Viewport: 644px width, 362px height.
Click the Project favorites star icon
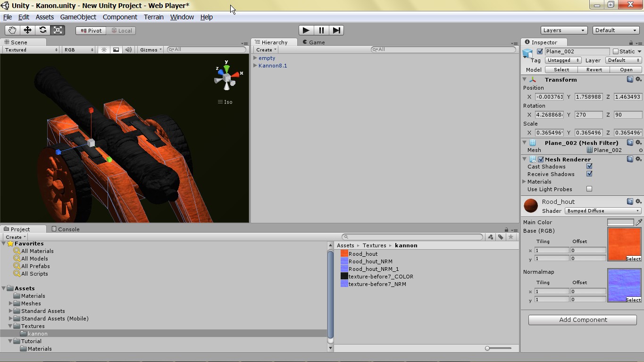point(510,237)
